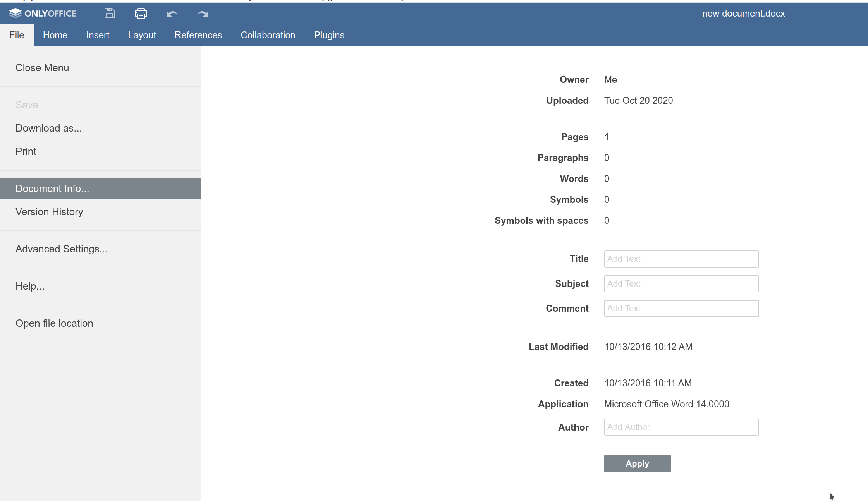Click the Print icon in the toolbar

click(x=141, y=13)
